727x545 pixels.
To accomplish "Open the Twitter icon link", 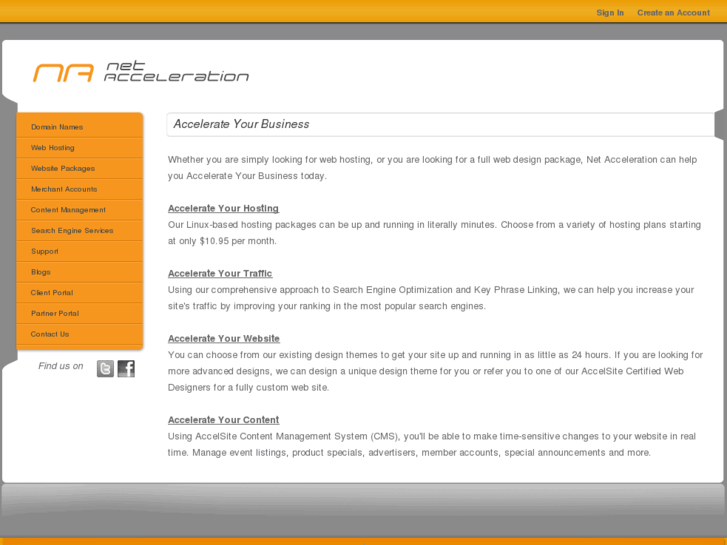I will pyautogui.click(x=105, y=369).
